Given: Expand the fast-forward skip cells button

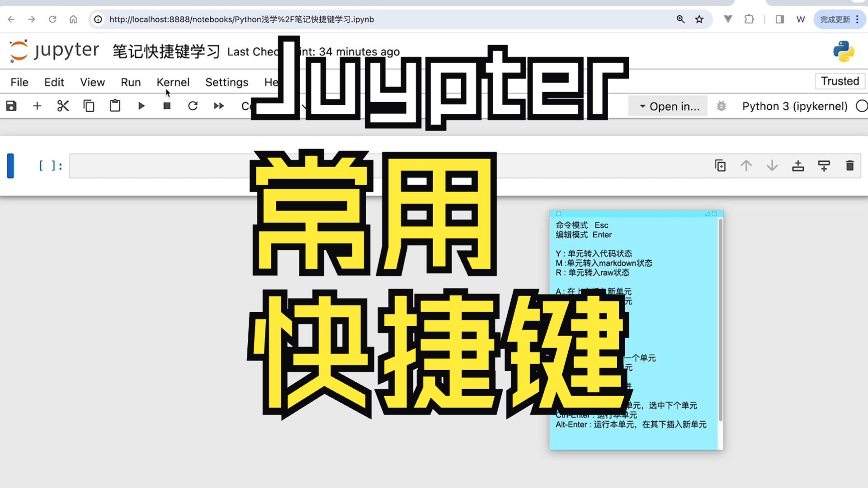Looking at the screenshot, I should (x=219, y=106).
